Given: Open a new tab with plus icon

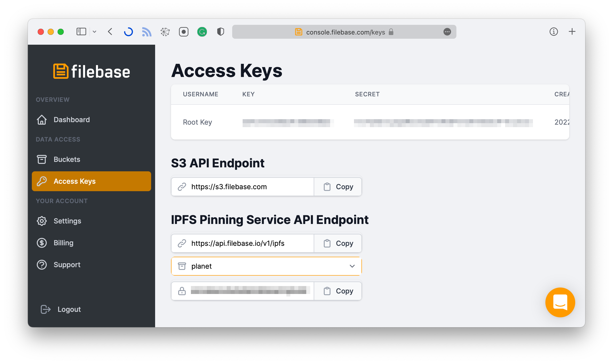Looking at the screenshot, I should (x=572, y=32).
